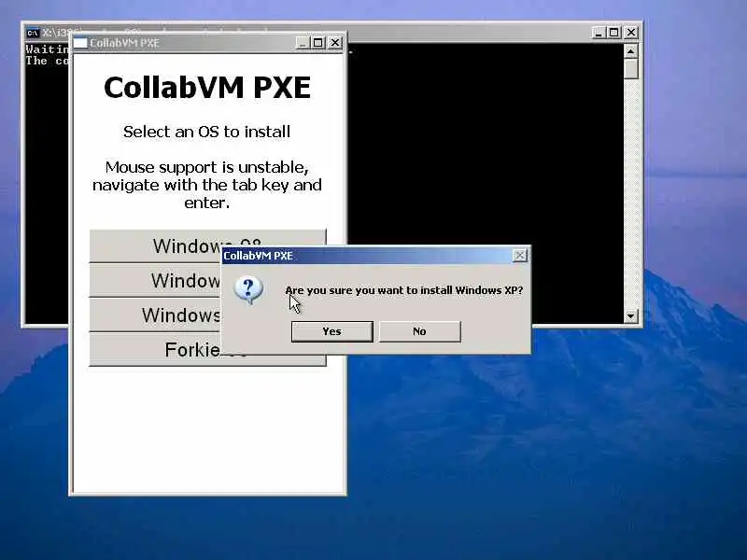The width and height of the screenshot is (747, 560).
Task: Click the 'Are you sure' message text
Action: tap(404, 290)
